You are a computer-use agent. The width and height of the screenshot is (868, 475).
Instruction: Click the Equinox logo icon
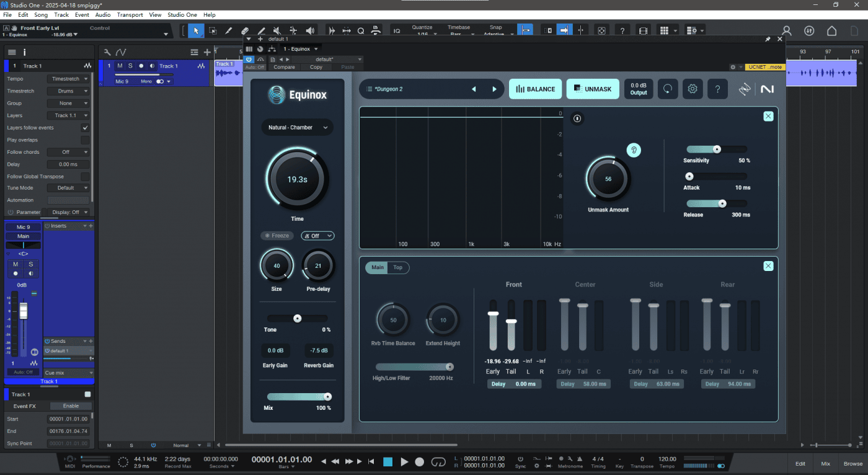pyautogui.click(x=277, y=94)
